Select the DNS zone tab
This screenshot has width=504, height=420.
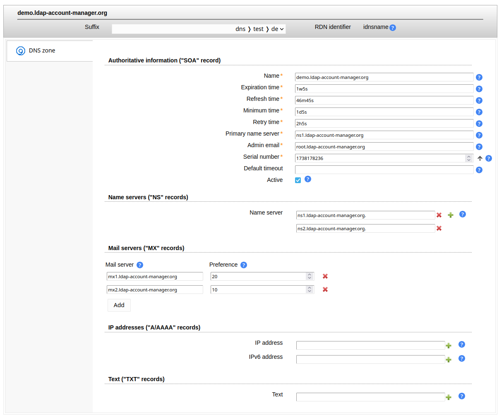(42, 50)
